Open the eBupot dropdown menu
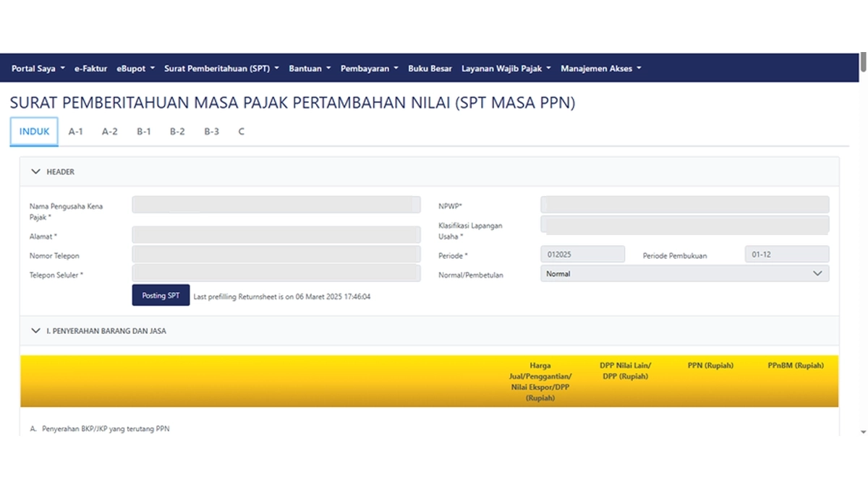The image size is (868, 488). pos(135,69)
